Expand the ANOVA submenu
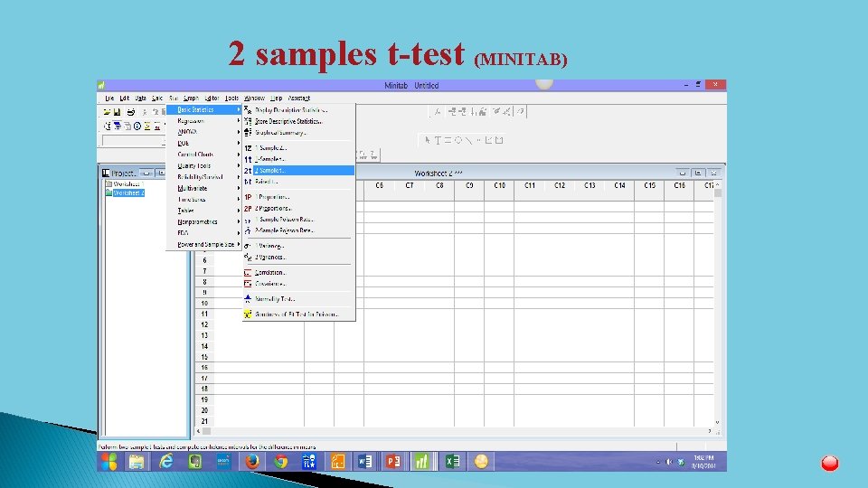Screen dimensions: 868x488 click(x=204, y=132)
